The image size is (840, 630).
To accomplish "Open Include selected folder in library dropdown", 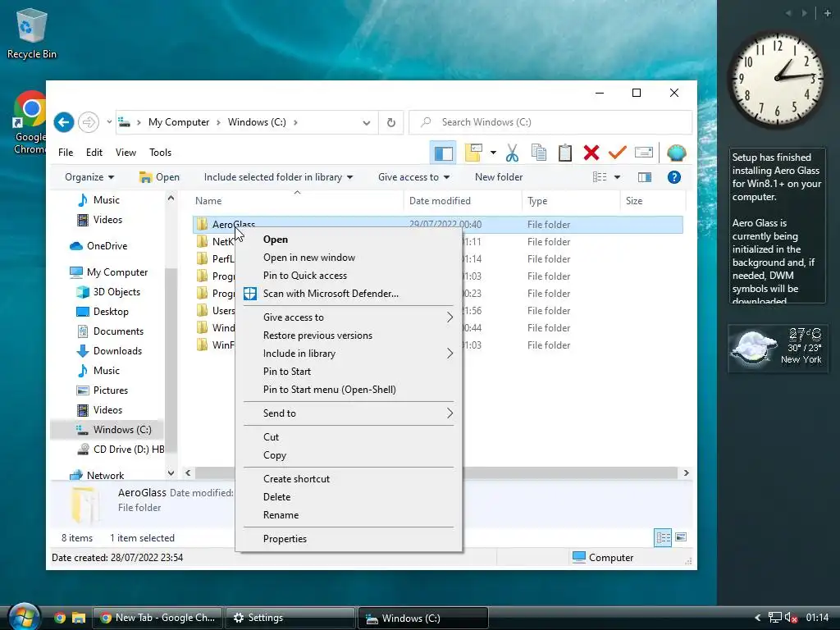I will 278,177.
